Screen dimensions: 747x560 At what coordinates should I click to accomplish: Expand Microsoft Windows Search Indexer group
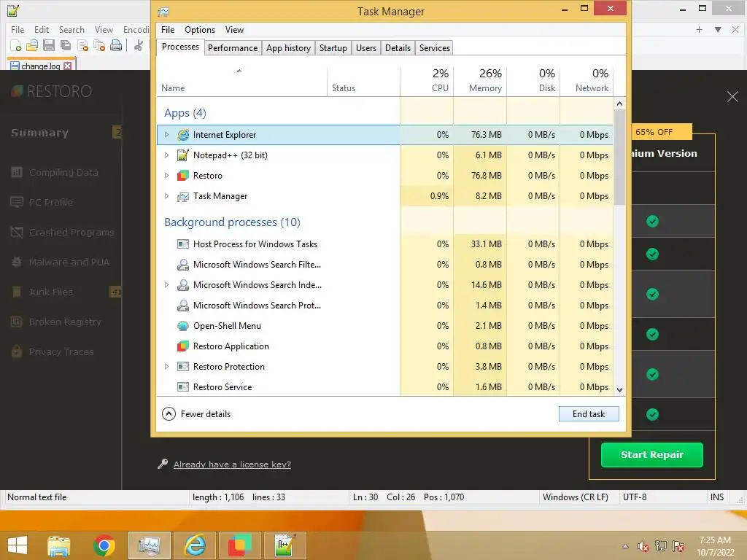(166, 285)
